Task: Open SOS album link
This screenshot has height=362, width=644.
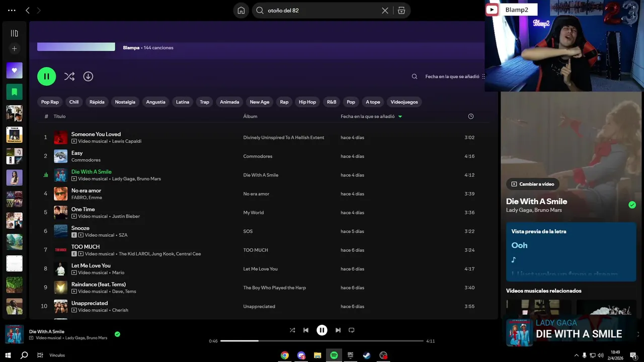Action: (x=248, y=231)
